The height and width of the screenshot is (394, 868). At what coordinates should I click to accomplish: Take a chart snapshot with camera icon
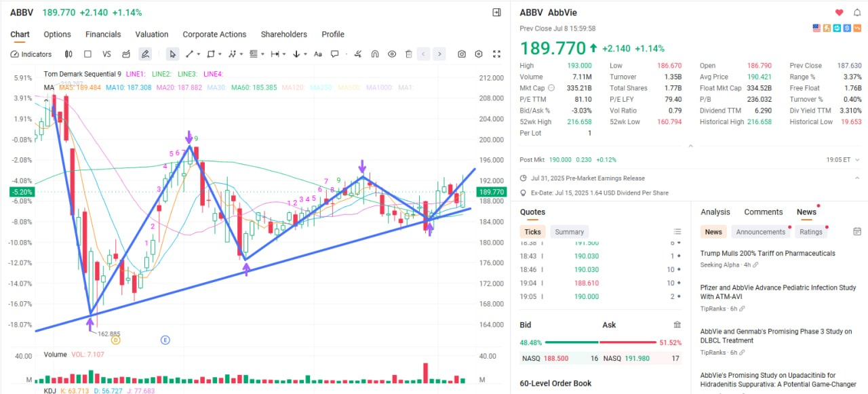(x=462, y=54)
